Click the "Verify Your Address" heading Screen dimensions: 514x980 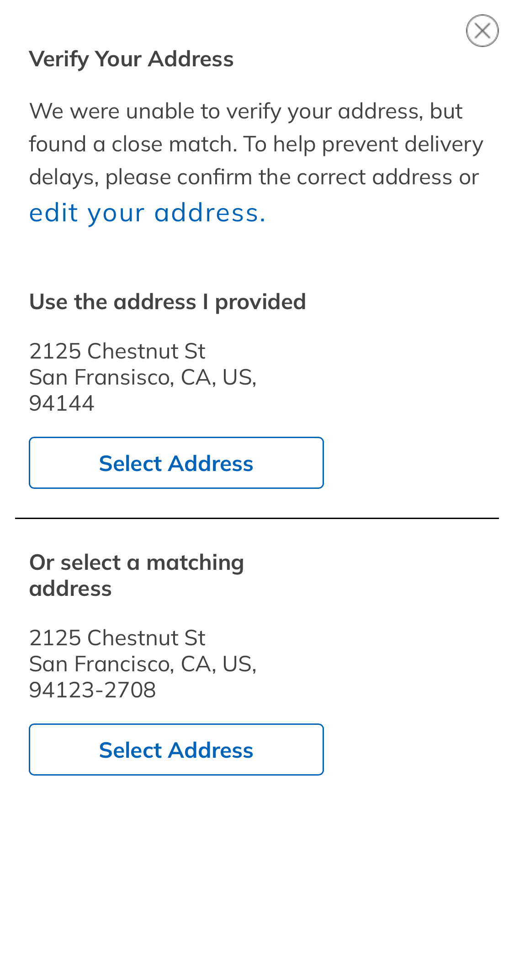coord(131,59)
